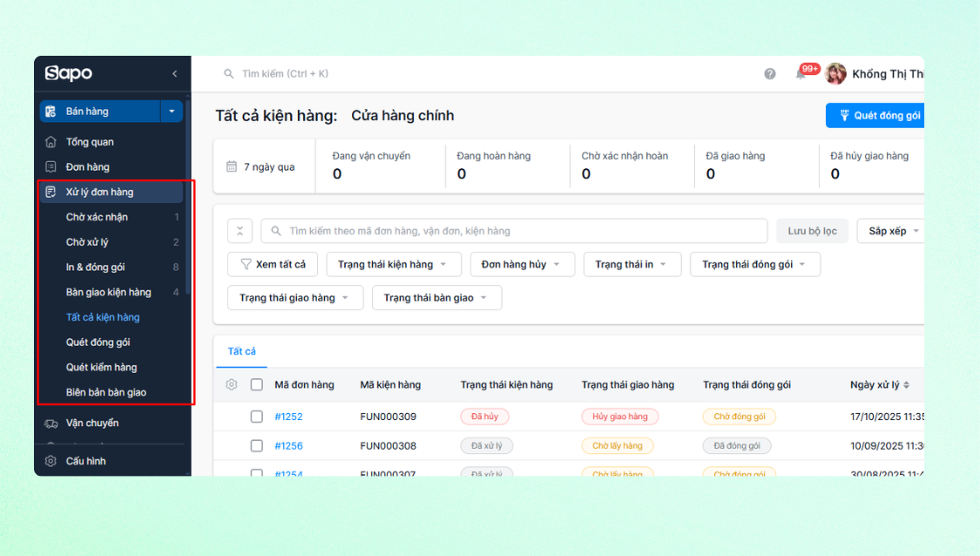Screen dimensions: 980x556
Task: Go to Quét đóng gói sidebar item
Action: 98,342
